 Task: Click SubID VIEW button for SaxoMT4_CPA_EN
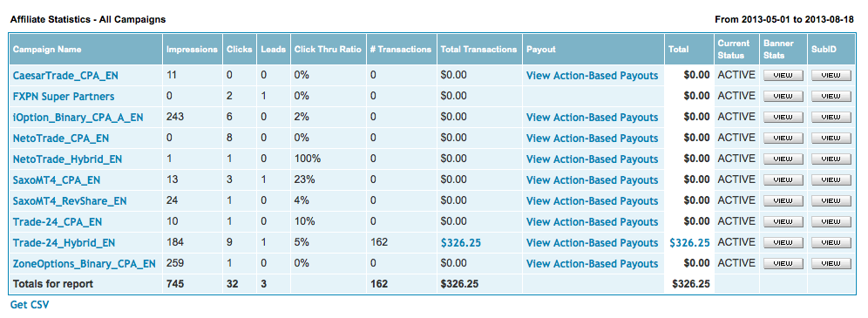point(831,180)
